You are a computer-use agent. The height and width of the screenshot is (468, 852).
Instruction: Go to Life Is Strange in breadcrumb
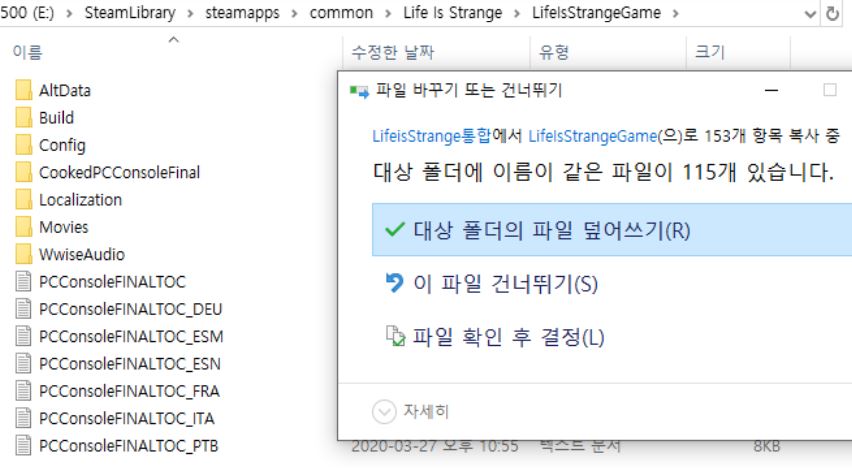(x=453, y=13)
